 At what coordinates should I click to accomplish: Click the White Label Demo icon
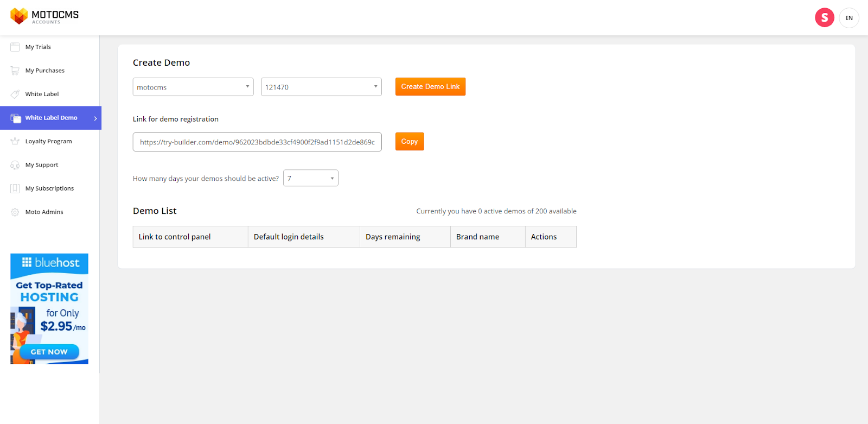coord(16,118)
